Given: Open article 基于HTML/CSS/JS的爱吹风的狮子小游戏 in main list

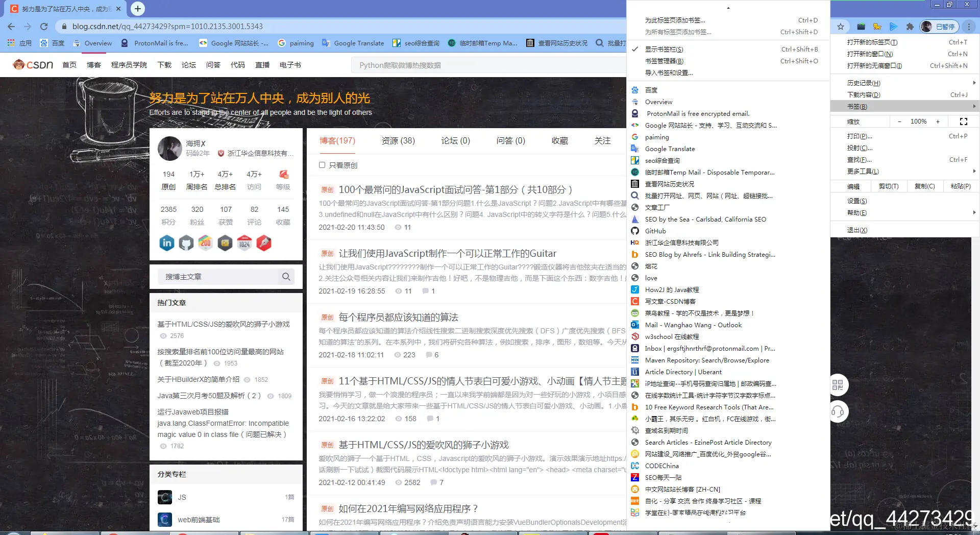Looking at the screenshot, I should [x=424, y=445].
